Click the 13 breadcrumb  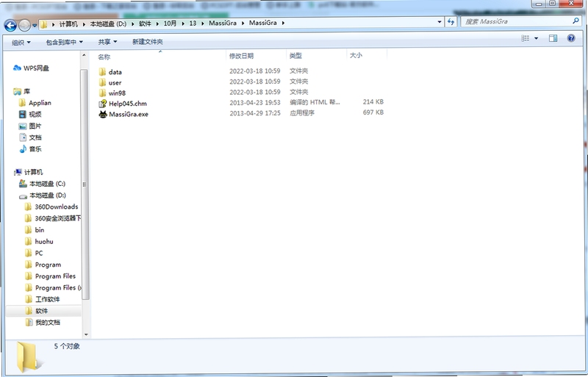(193, 24)
